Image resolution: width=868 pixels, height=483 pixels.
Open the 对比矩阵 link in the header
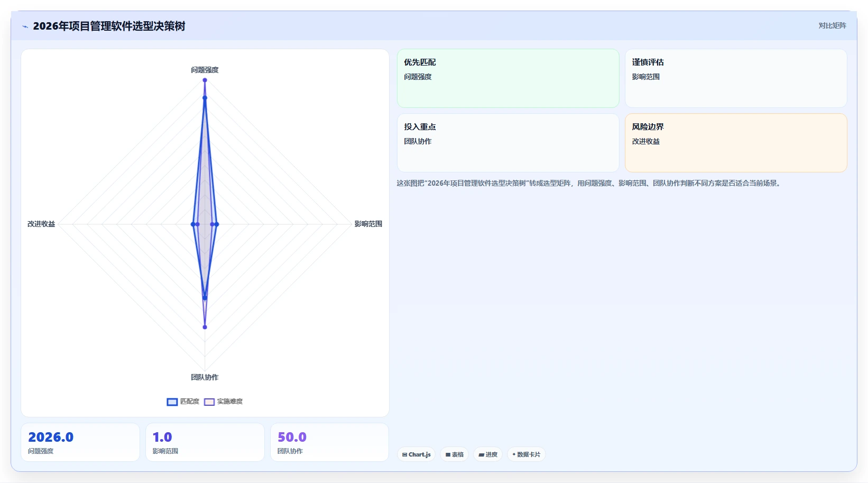click(832, 25)
